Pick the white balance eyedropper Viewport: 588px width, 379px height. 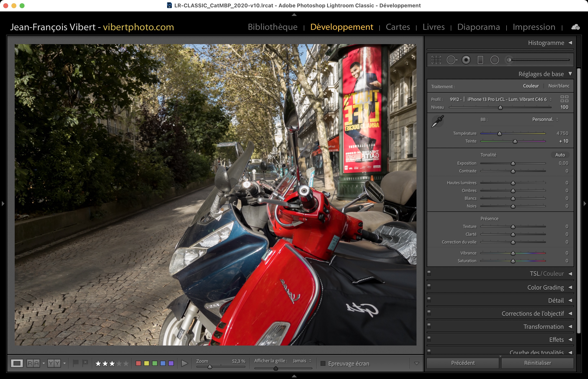[438, 121]
